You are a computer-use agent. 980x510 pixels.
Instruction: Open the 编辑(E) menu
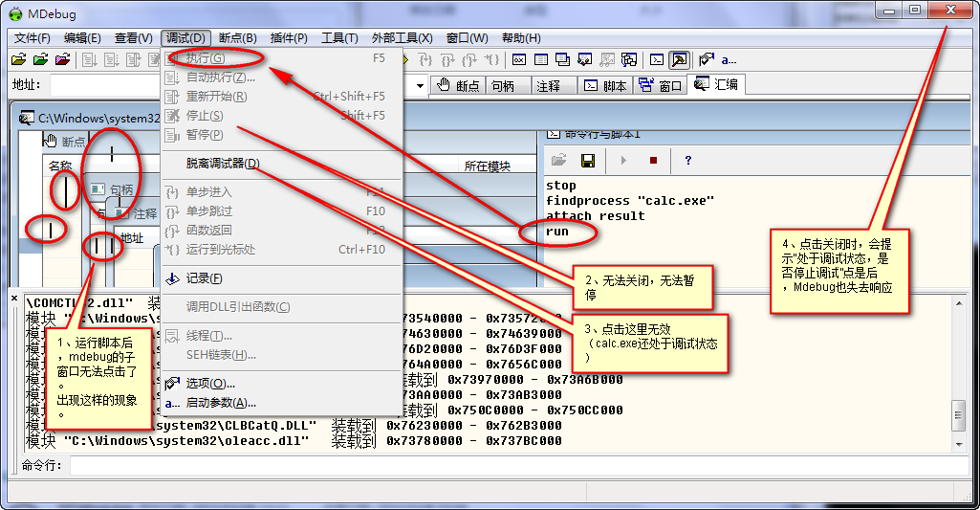click(x=82, y=38)
